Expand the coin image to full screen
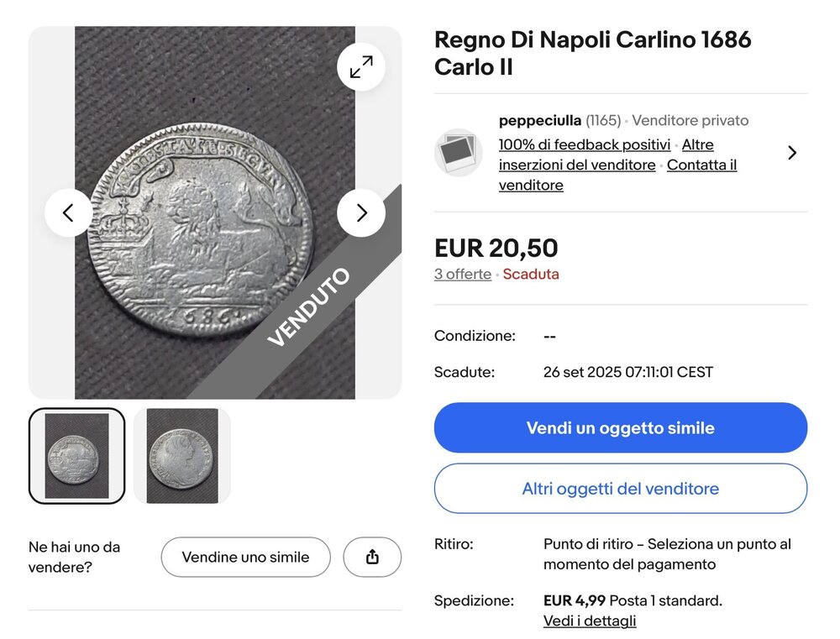Image resolution: width=840 pixels, height=639 pixels. click(x=361, y=67)
